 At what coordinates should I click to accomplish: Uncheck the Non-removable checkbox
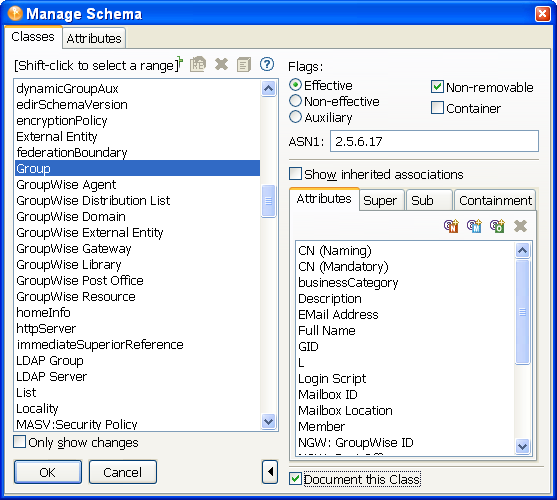(437, 87)
